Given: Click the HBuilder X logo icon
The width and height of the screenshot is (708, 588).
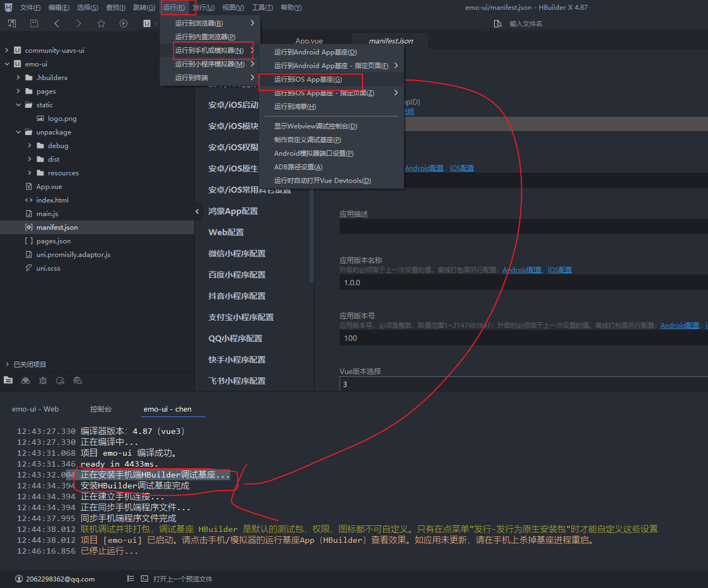Looking at the screenshot, I should click(8, 8).
